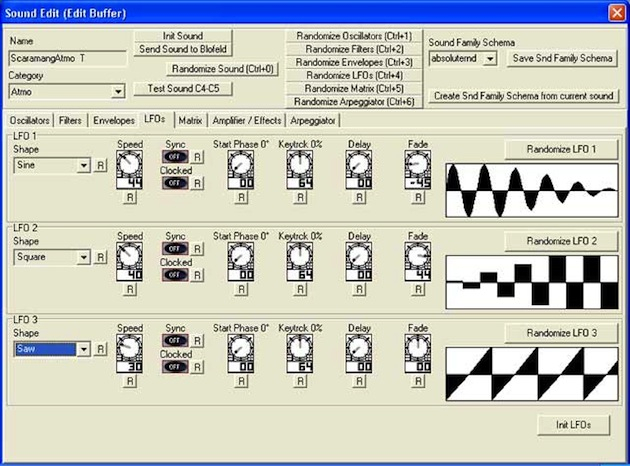Click the Init LFOs button
This screenshot has height=466, width=630.
pyautogui.click(x=573, y=425)
